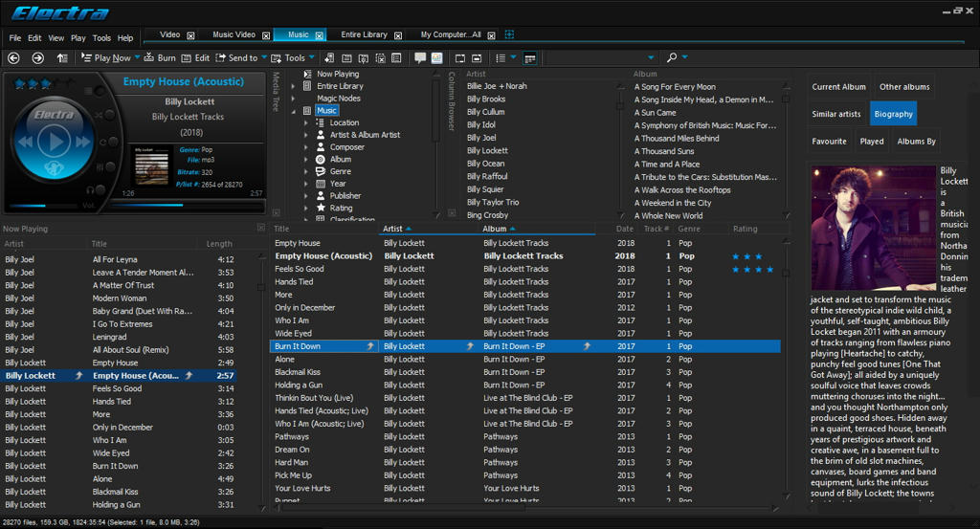The height and width of the screenshot is (529, 980).
Task: Go back with the toolbar Back arrow
Action: (x=13, y=58)
